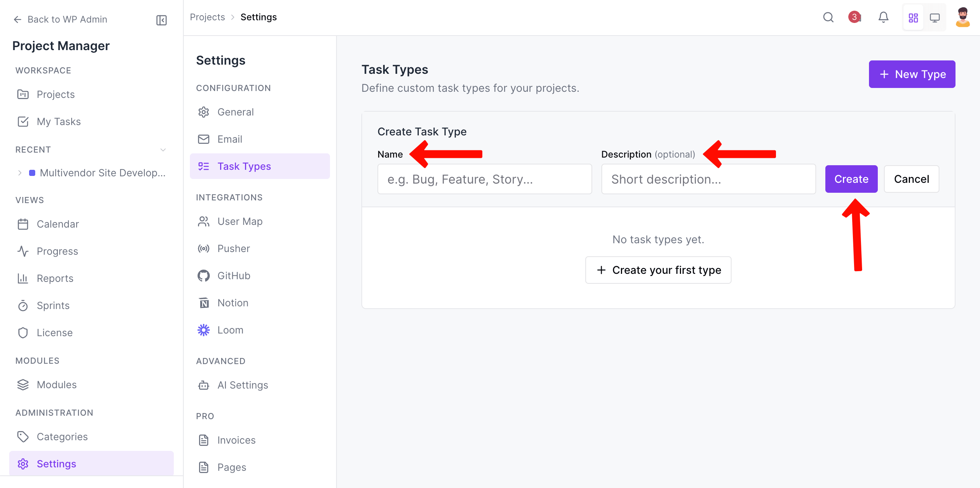Click the apps grid icon near avatar
Image resolution: width=980 pixels, height=488 pixels.
click(913, 17)
